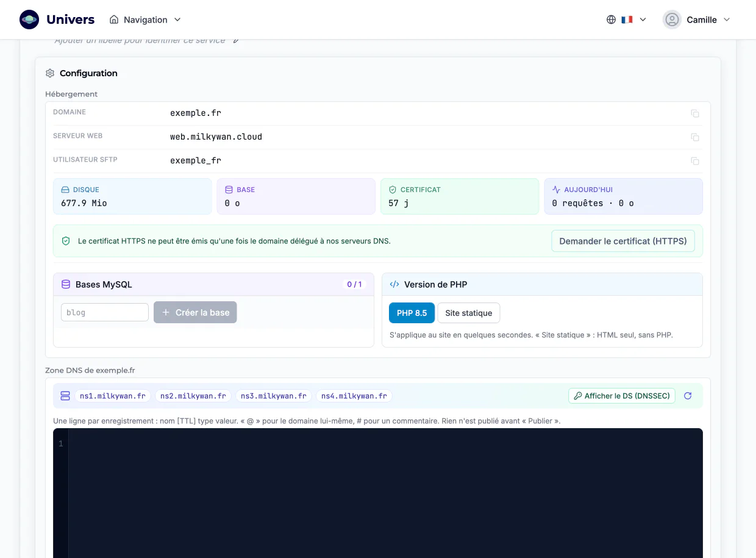Click Afficher le DS (DNSSEC) button
Image resolution: width=756 pixels, height=558 pixels.
[622, 396]
